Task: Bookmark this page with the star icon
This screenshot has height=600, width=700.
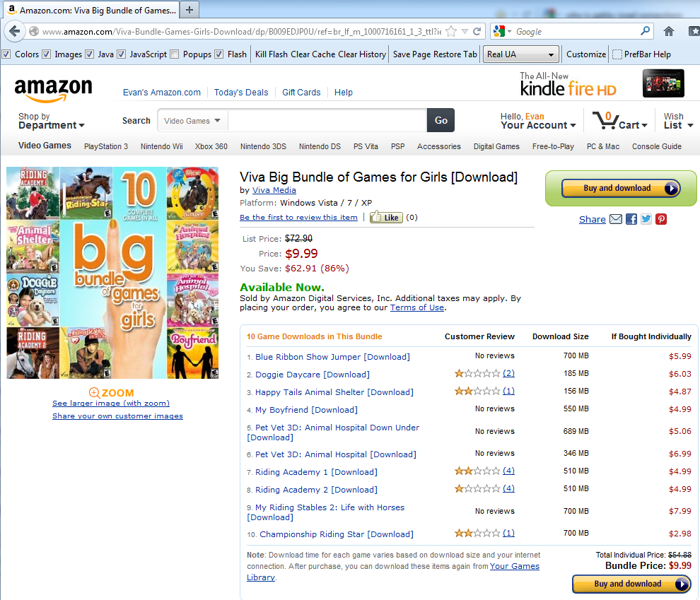Action: pos(451,31)
